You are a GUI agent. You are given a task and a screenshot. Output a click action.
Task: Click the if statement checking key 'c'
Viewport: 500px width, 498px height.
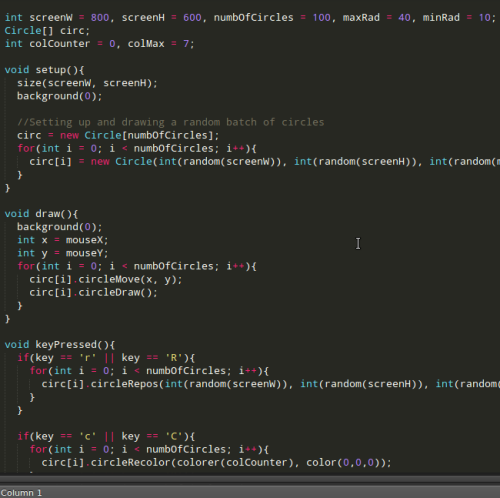pyautogui.click(x=106, y=436)
